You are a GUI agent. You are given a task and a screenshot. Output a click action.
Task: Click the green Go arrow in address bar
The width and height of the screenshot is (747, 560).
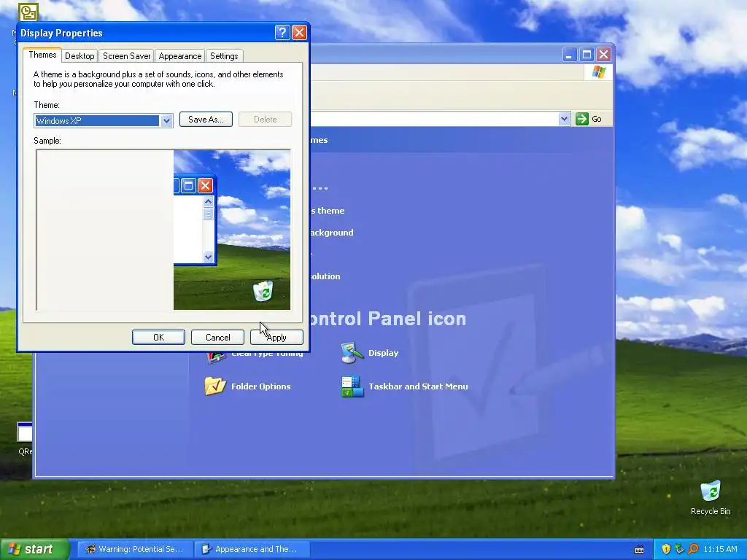(x=581, y=119)
